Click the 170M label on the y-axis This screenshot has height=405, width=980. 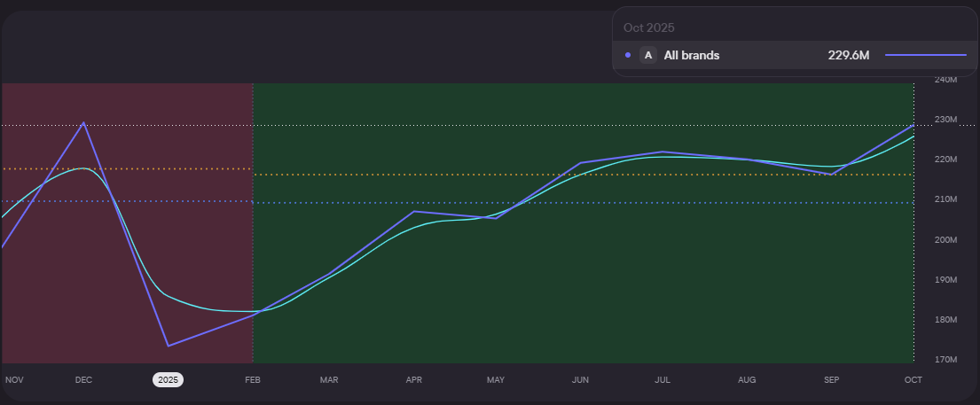point(946,360)
